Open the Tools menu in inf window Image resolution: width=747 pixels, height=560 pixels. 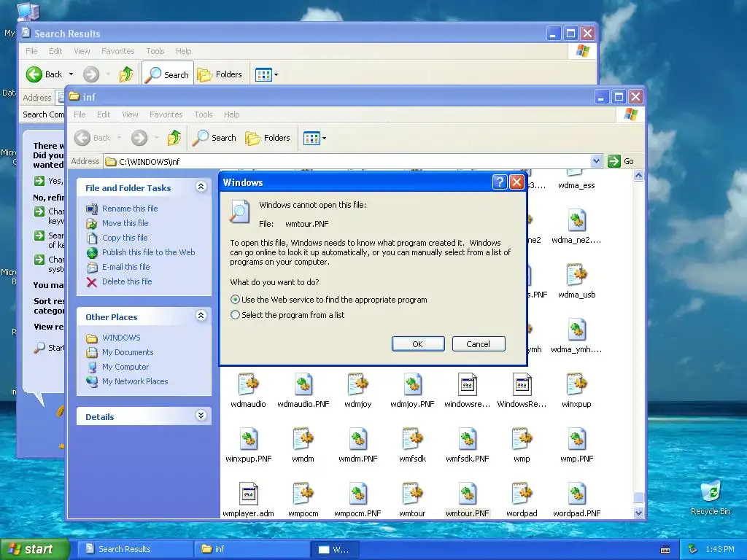203,114
